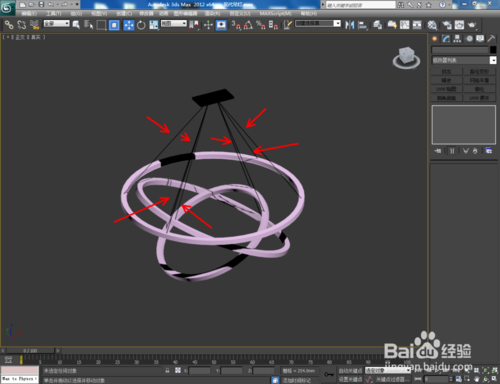Click the Edit Named Selection Sets icon
This screenshot has height=384, width=500.
pyautogui.click(x=287, y=25)
